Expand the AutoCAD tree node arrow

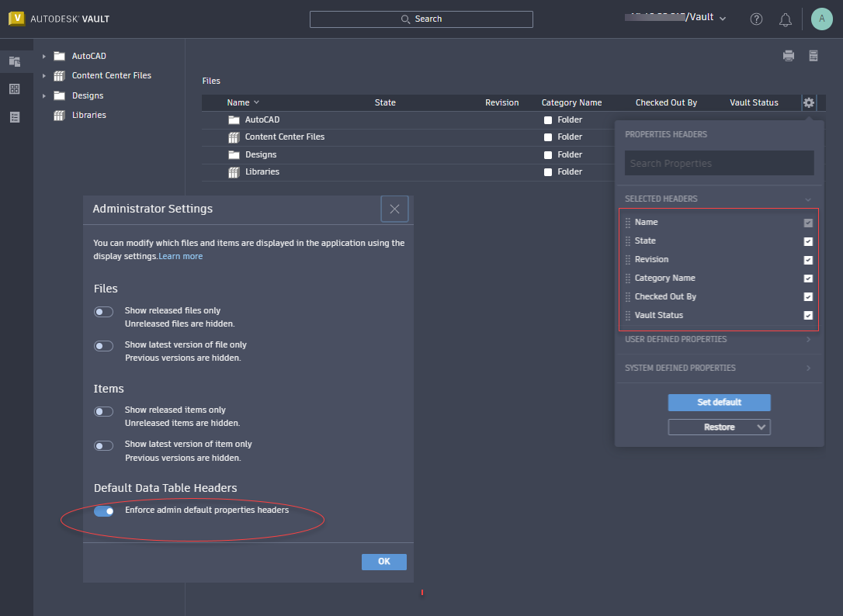click(44, 56)
